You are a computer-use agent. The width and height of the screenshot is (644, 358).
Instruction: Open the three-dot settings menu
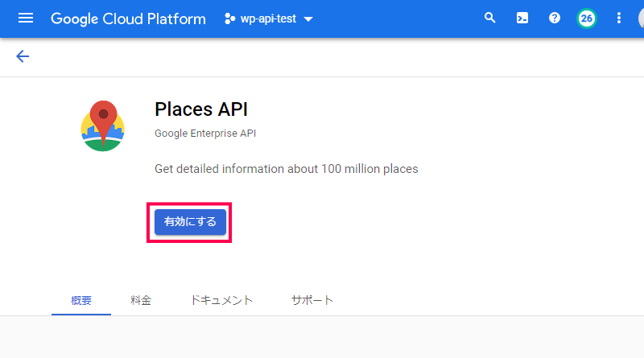(x=619, y=18)
